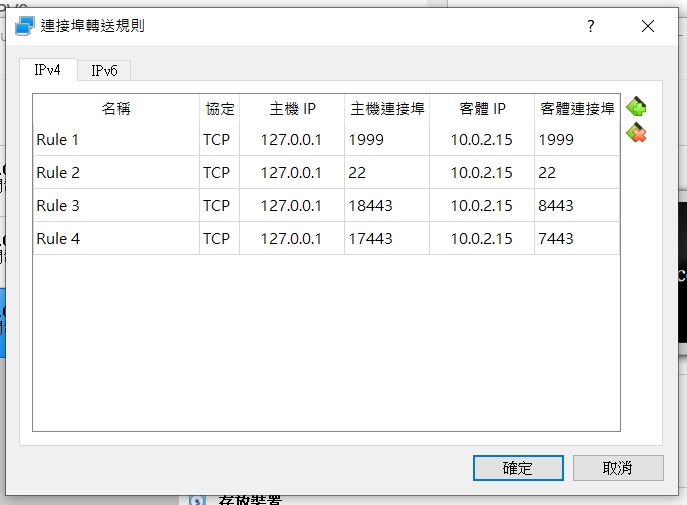Select the IPv4 tab
This screenshot has height=505, width=687.
[x=47, y=70]
